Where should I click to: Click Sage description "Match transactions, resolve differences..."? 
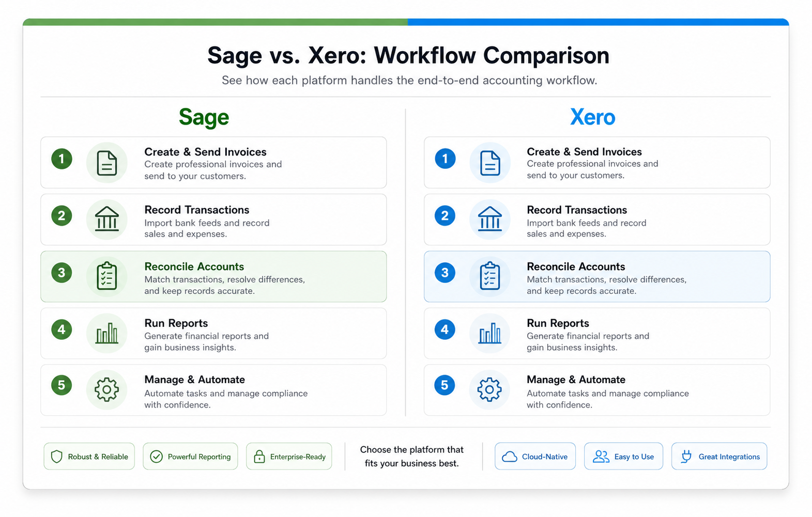point(225,285)
